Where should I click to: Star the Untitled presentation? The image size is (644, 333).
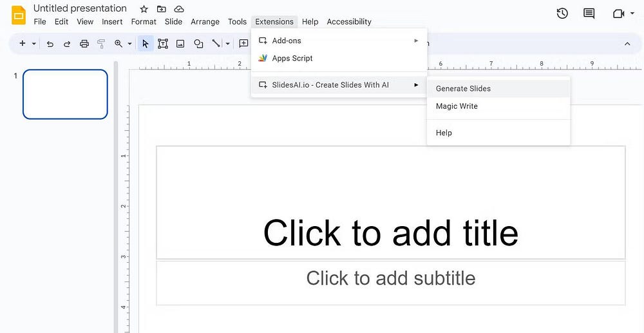pos(144,9)
